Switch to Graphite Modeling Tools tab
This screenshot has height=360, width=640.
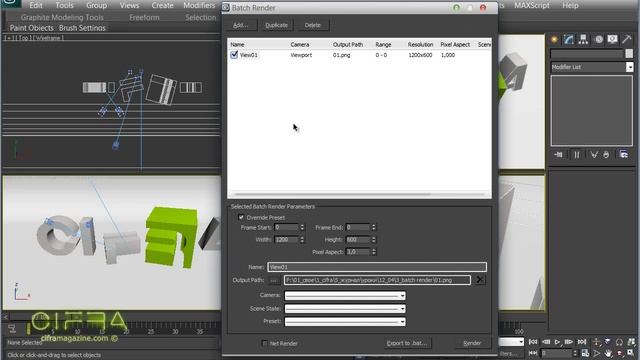pyautogui.click(x=62, y=17)
